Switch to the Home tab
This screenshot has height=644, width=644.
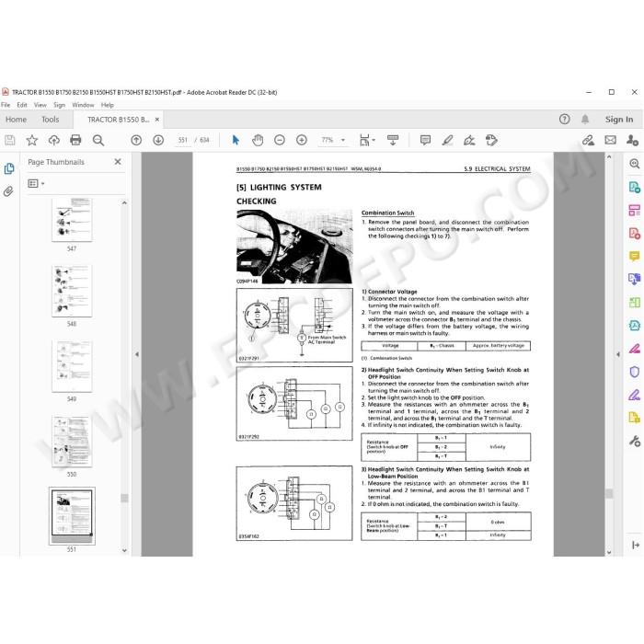pos(16,120)
